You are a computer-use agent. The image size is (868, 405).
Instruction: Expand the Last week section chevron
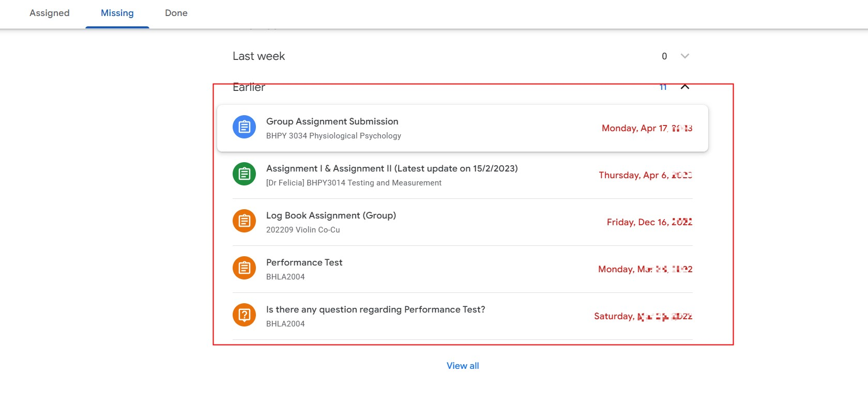pos(685,56)
